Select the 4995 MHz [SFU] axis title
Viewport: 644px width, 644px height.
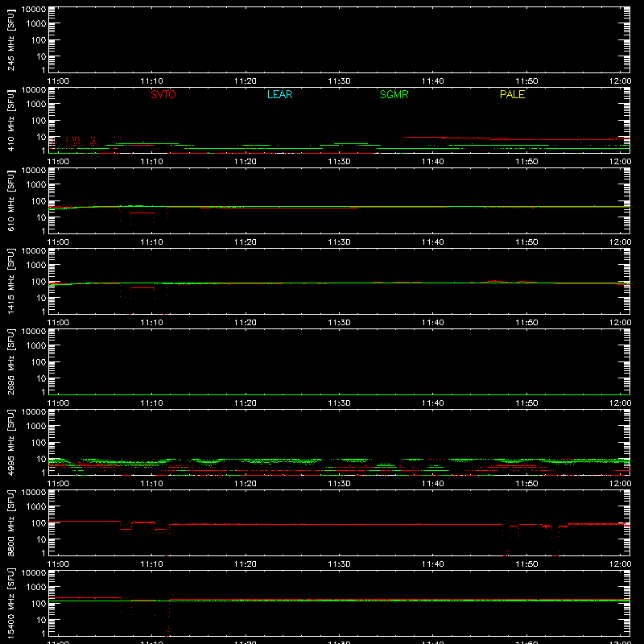(x=11, y=442)
